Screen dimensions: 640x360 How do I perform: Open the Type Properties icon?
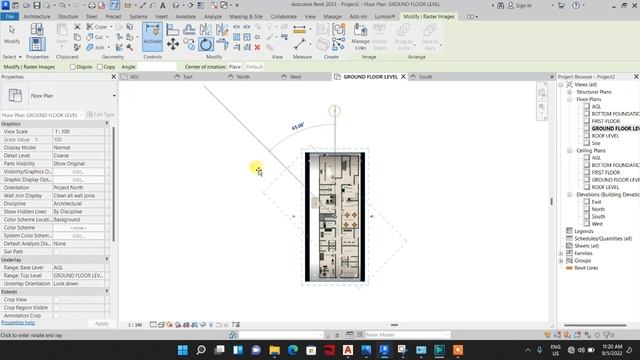coord(37,29)
